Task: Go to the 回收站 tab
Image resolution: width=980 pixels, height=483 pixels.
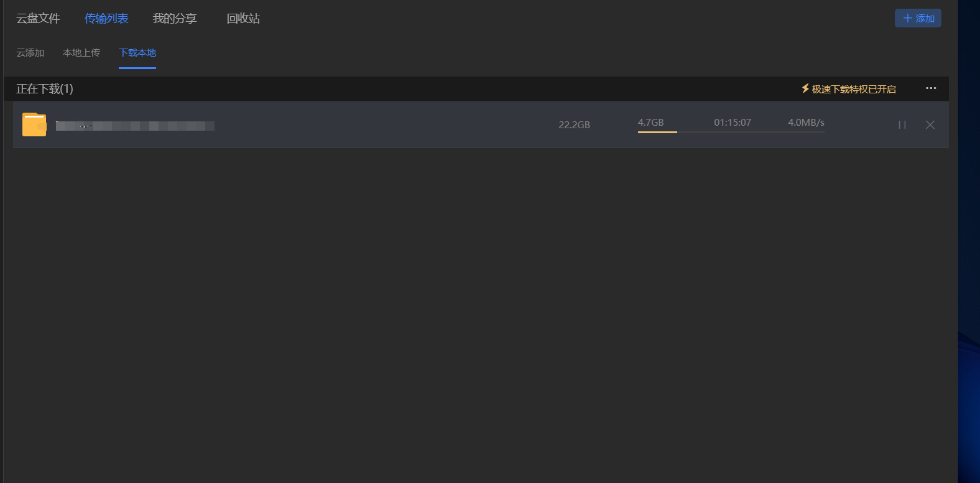Action: (243, 19)
